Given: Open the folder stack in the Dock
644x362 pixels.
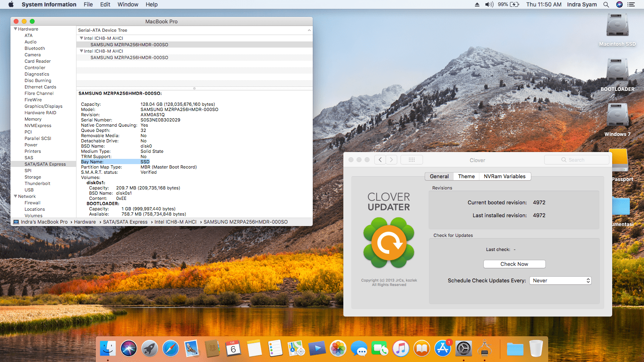Looking at the screenshot, I should (x=515, y=348).
